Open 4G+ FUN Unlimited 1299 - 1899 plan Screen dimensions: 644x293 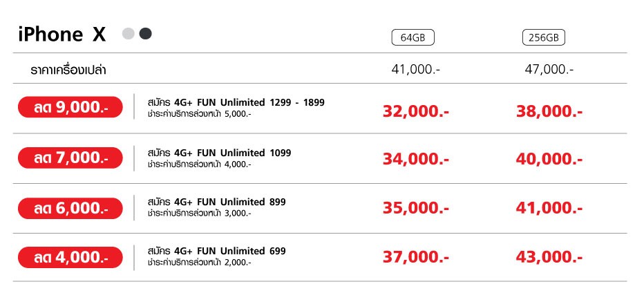point(236,103)
